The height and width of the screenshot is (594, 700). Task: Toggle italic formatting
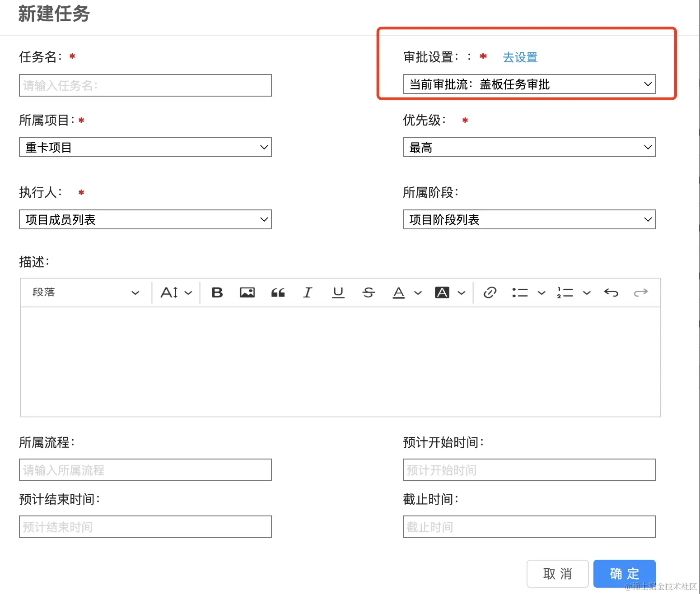coord(308,292)
